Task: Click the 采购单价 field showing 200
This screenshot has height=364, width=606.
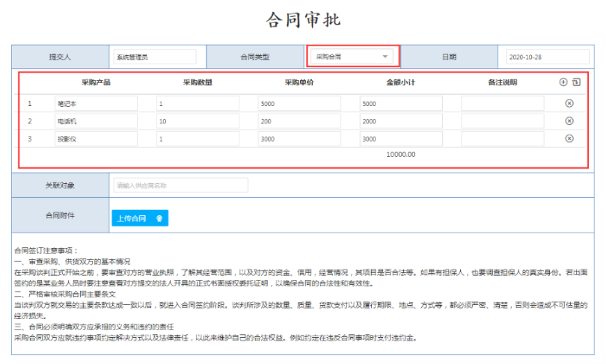Action: 299,121
